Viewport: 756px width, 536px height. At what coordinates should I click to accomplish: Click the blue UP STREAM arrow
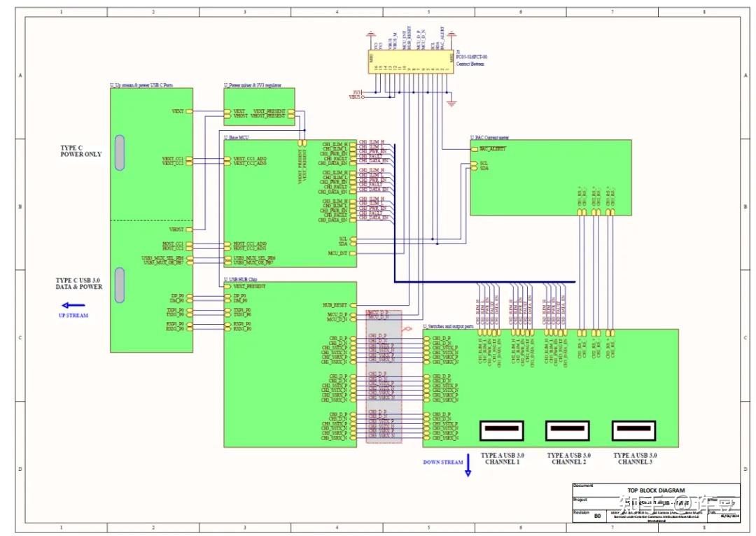73,305
